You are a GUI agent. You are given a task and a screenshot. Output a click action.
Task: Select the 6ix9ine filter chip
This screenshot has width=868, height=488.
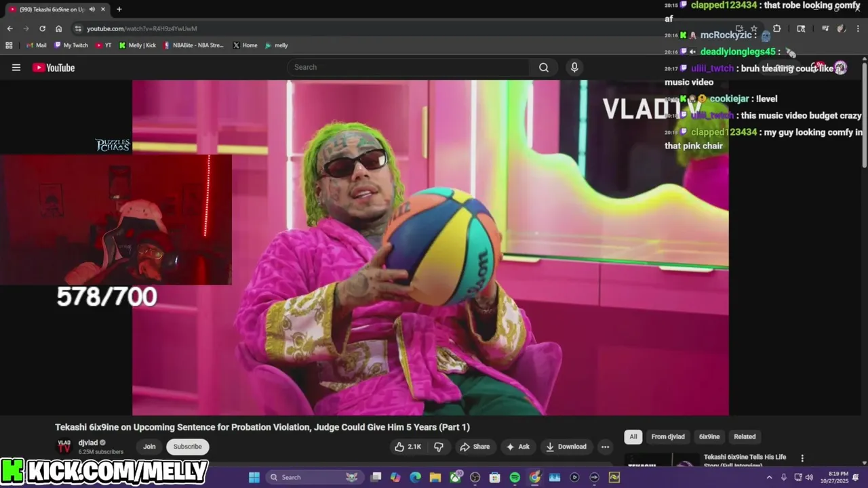coord(709,436)
